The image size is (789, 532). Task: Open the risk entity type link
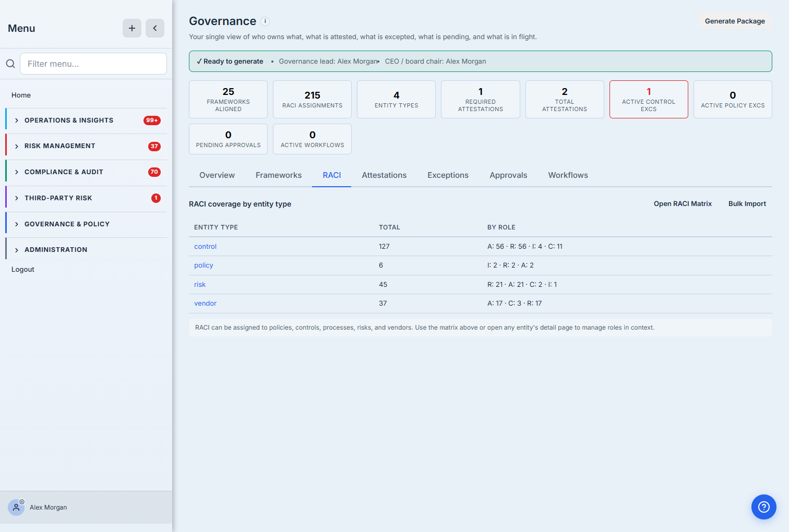(x=200, y=285)
